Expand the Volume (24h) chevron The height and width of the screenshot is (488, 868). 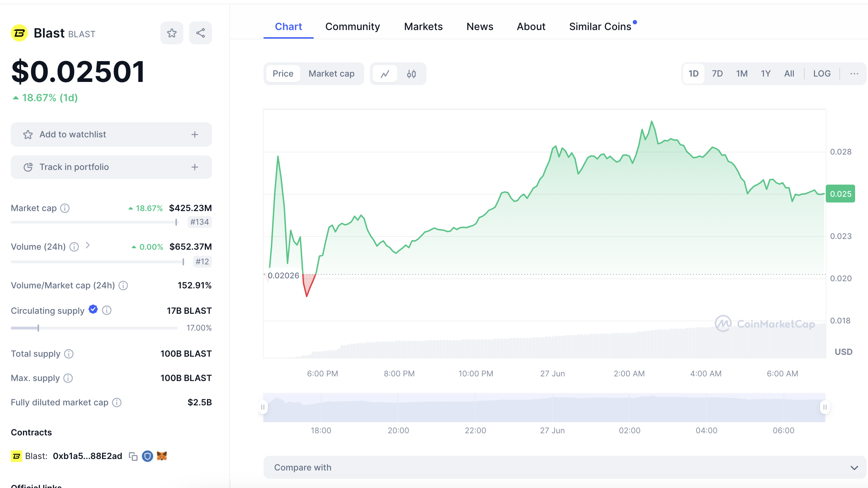[x=88, y=245]
